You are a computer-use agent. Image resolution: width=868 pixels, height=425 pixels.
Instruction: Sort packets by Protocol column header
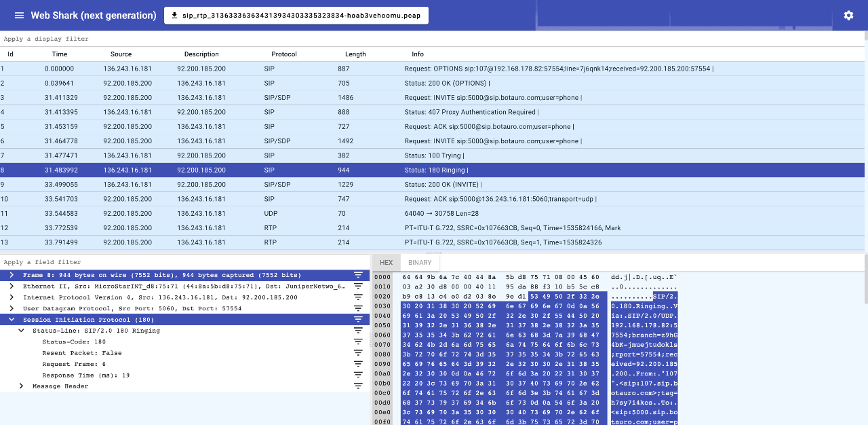click(x=284, y=54)
